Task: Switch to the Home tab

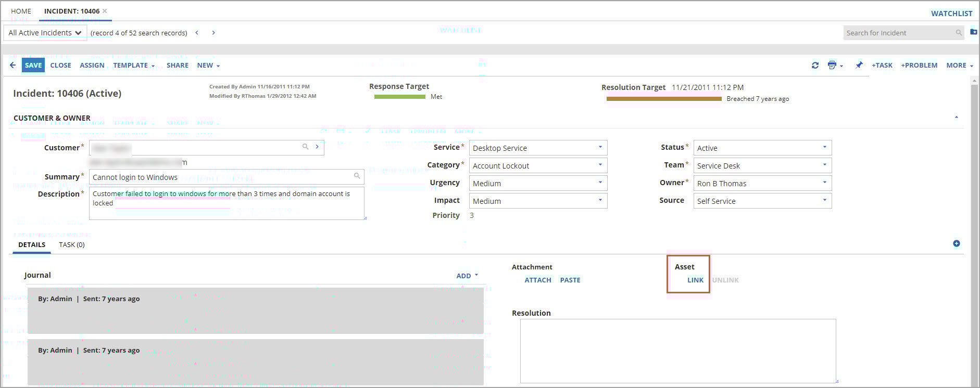Action: point(21,11)
